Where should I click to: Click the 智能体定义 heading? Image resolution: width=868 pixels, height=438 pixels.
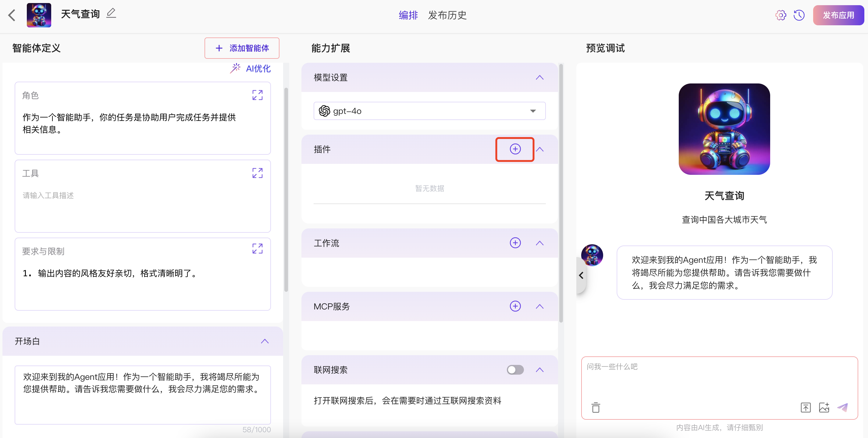click(x=36, y=48)
